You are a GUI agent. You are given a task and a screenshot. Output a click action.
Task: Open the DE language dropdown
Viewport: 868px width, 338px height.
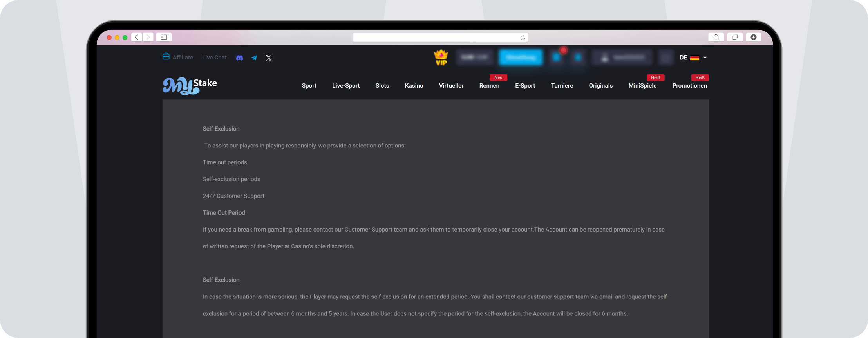pos(693,58)
